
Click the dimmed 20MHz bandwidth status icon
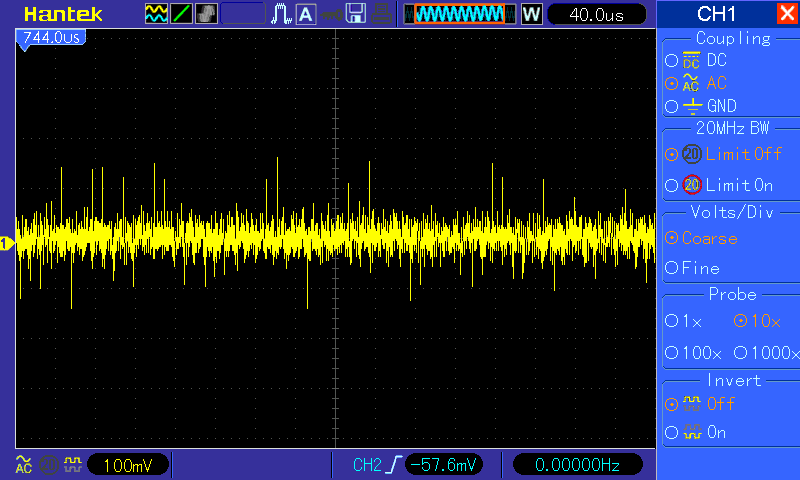coord(48,465)
